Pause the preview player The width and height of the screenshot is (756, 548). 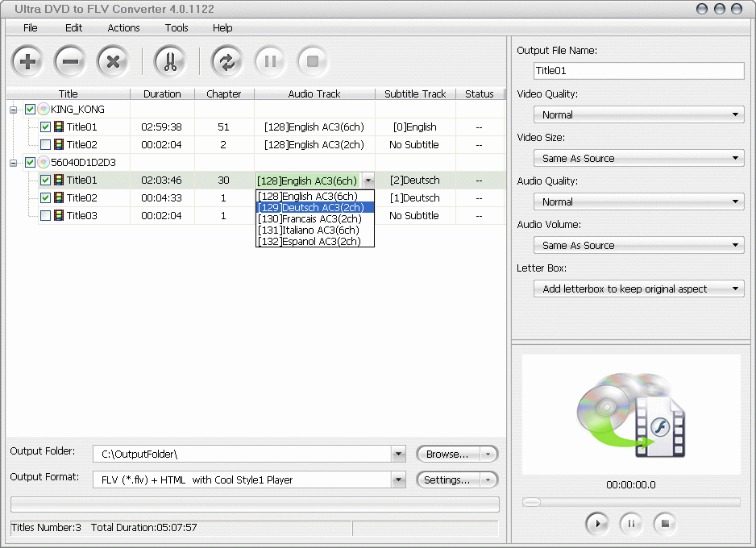tap(631, 523)
